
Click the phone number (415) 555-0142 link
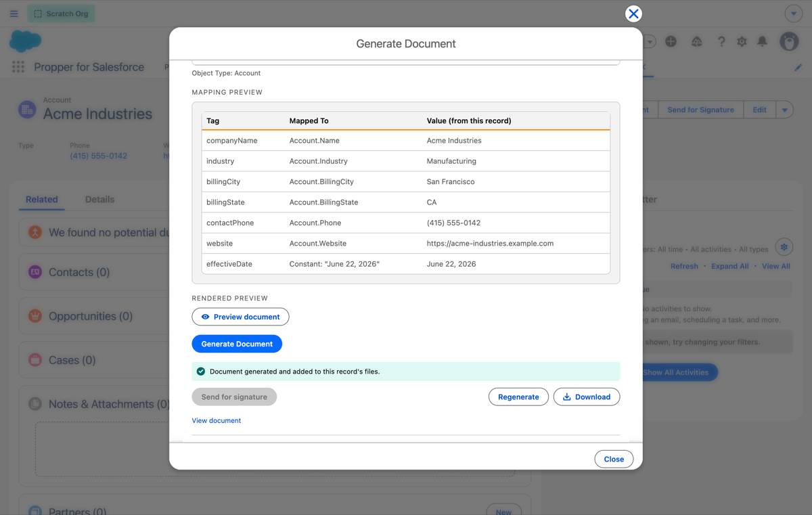(x=98, y=156)
